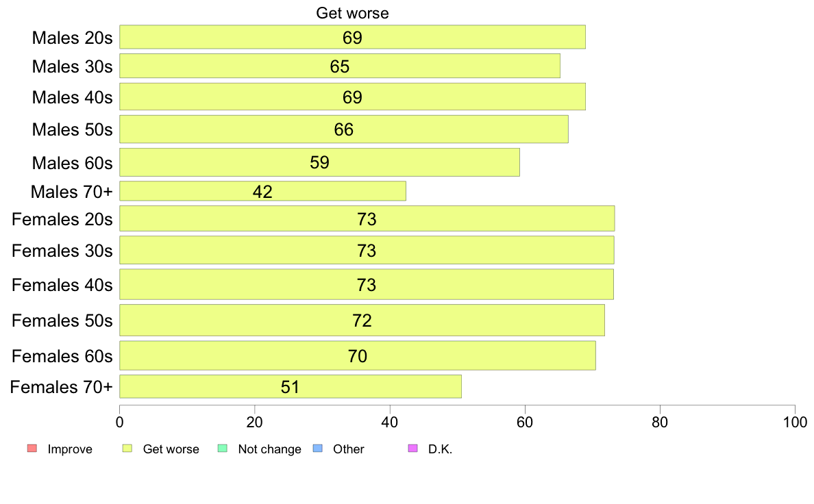Click the Improve legend label
The width and height of the screenshot is (814, 504).
pos(70,449)
